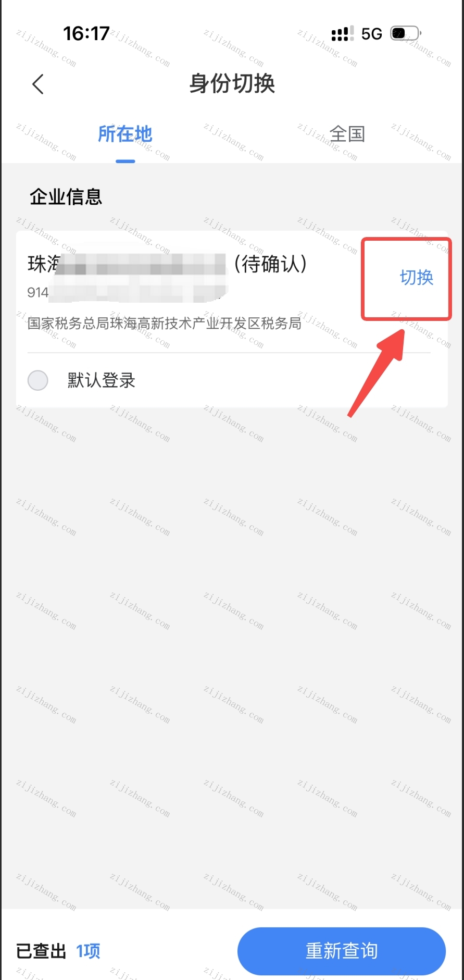Image resolution: width=464 pixels, height=980 pixels.
Task: Select the blurred company name starting with 珠海
Action: (127, 264)
